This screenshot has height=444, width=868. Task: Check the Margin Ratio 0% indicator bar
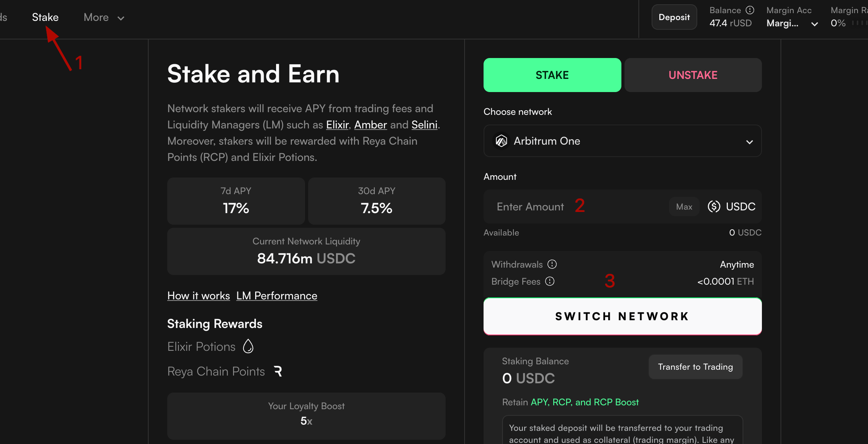click(x=860, y=23)
